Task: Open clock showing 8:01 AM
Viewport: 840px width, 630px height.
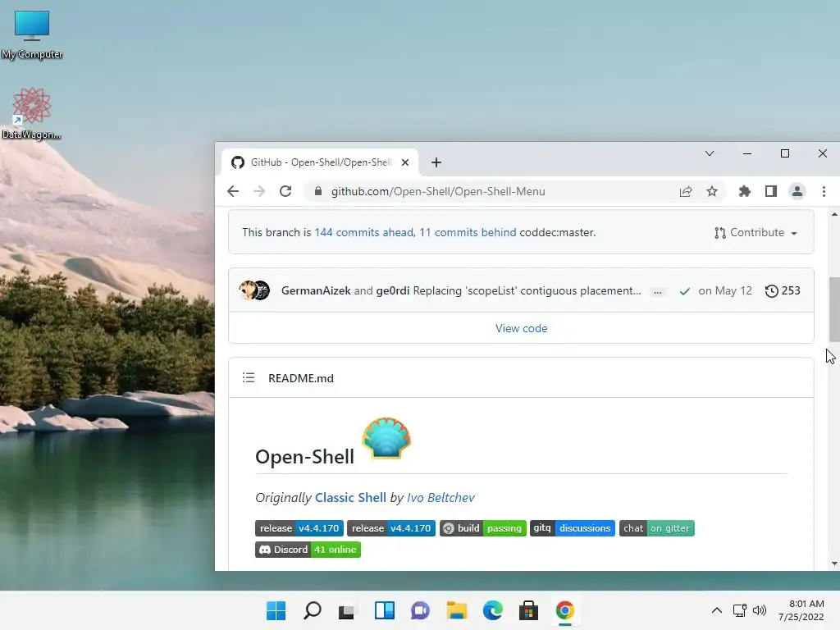Action: pyautogui.click(x=801, y=610)
